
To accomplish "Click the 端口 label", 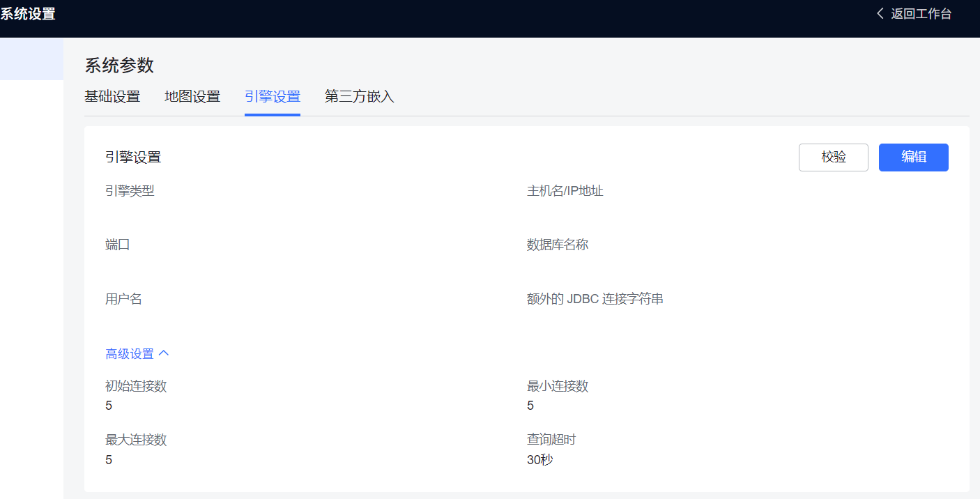I will click(x=118, y=245).
